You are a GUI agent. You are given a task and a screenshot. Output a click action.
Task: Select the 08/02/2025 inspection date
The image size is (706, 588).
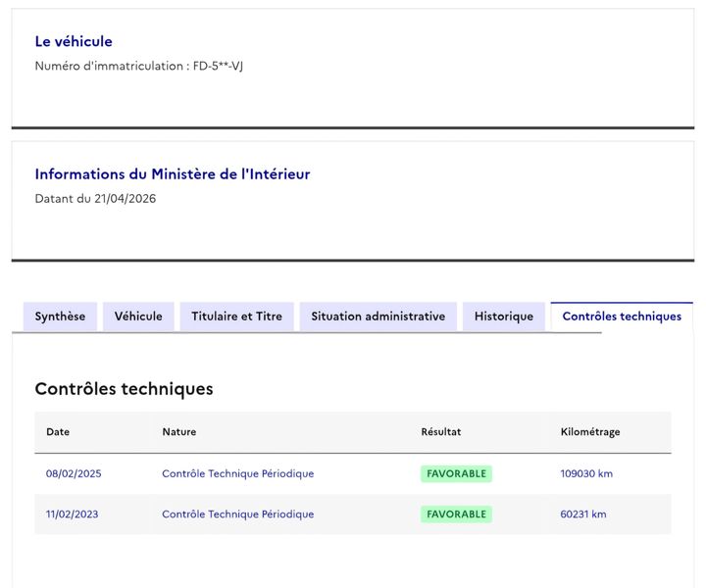74,473
